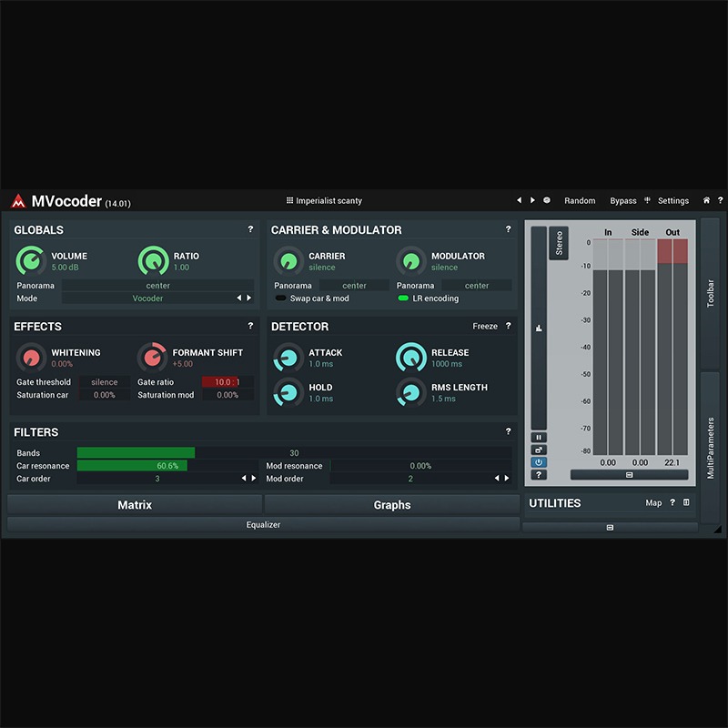Click the Whitening knob
Viewport: 728px width, 728px height.
point(31,358)
